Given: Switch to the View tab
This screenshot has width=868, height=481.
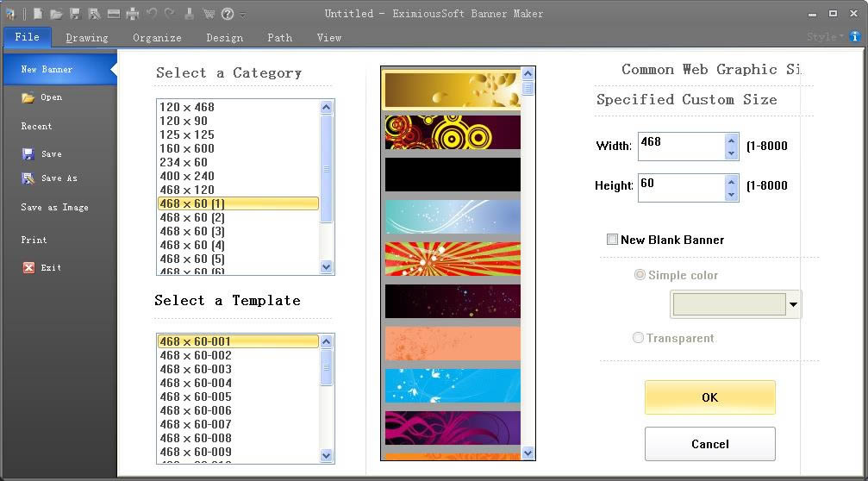Looking at the screenshot, I should (329, 38).
